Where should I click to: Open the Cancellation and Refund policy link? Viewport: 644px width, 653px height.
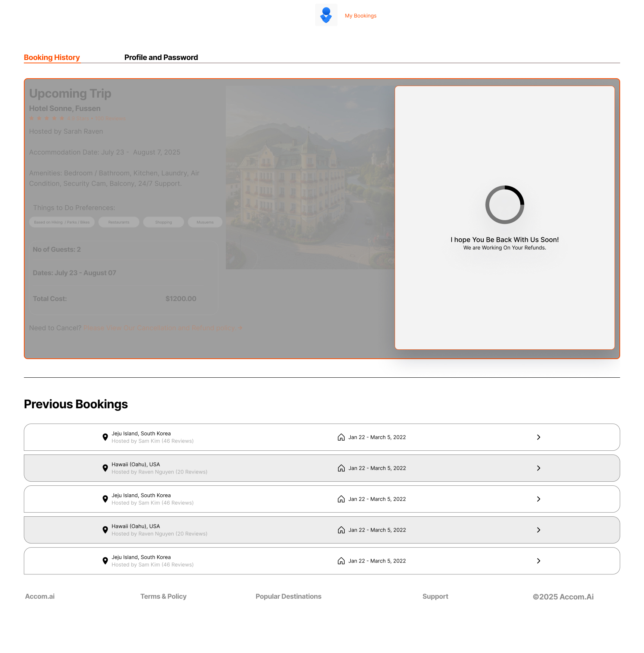(159, 328)
